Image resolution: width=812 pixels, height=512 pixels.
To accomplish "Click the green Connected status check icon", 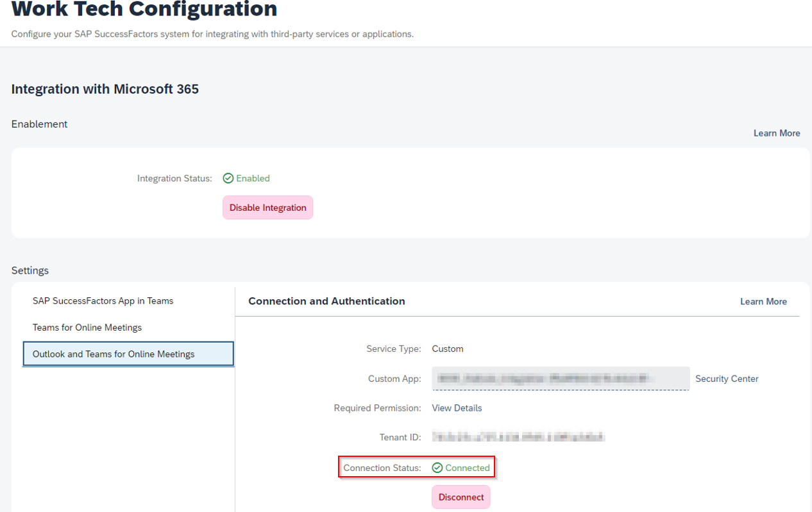I will (x=437, y=468).
